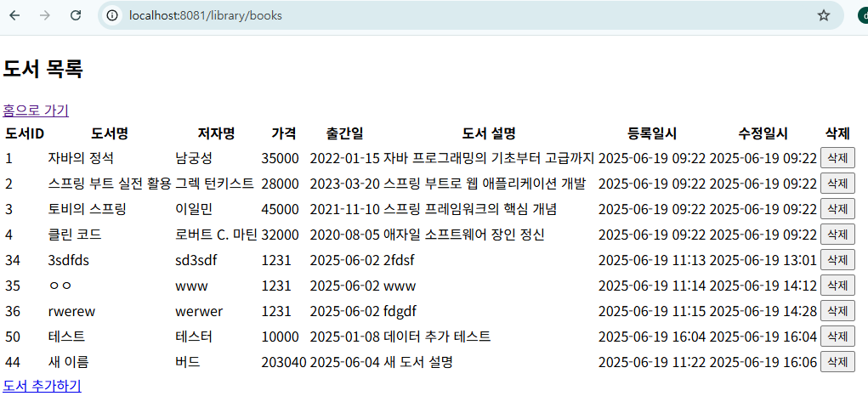Delete the 자바의 정석 book row
This screenshot has width=868, height=413.
(837, 158)
